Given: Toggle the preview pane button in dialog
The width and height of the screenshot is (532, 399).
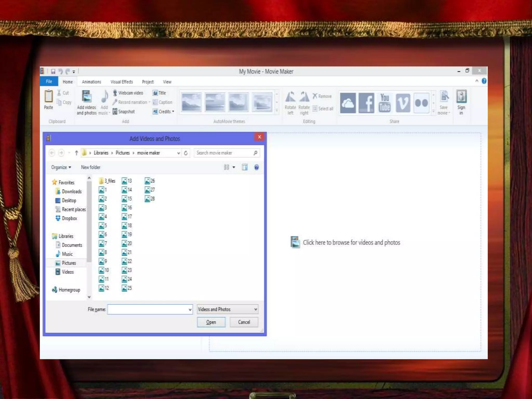Looking at the screenshot, I should 245,167.
